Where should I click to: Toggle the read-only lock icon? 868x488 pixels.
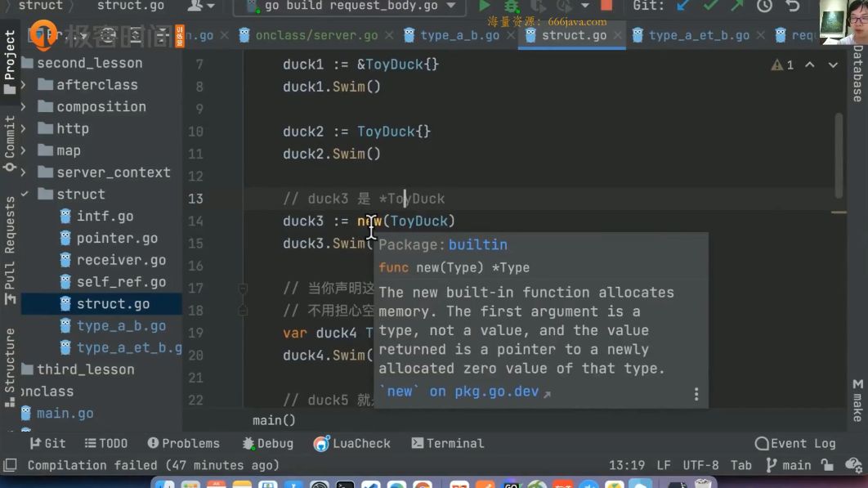[827, 465]
